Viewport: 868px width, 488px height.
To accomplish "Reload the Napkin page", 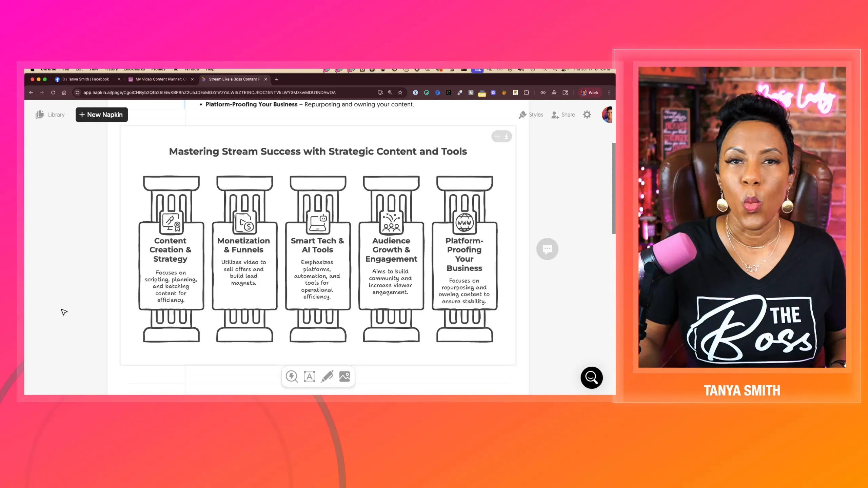I will click(x=53, y=93).
